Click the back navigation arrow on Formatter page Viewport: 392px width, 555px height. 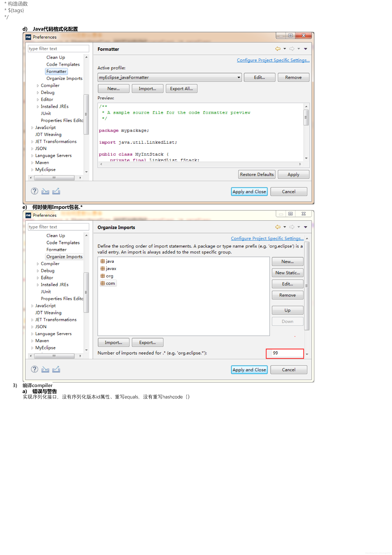(x=278, y=49)
